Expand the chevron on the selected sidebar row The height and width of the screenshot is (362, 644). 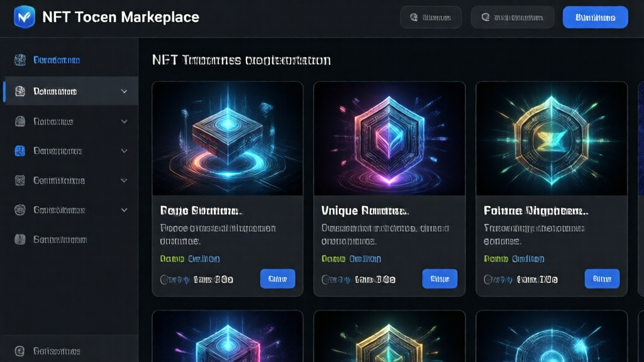point(124,91)
